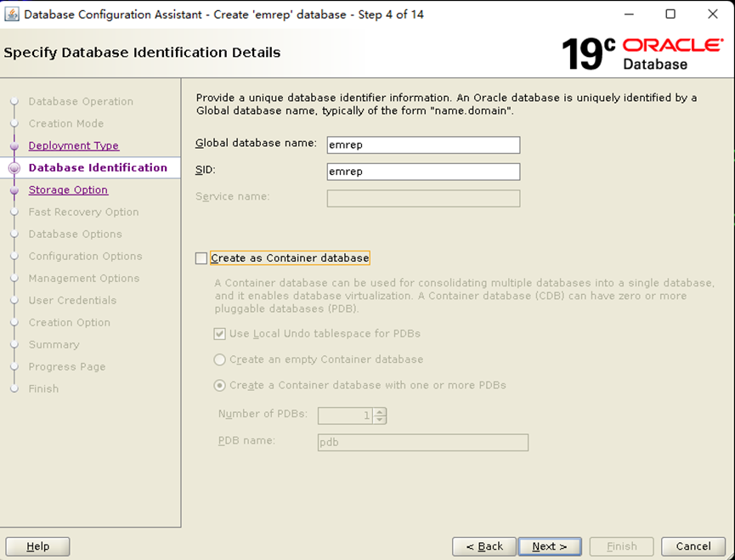The image size is (735, 560).
Task: Click the Number of PDBs value field
Action: tap(346, 416)
